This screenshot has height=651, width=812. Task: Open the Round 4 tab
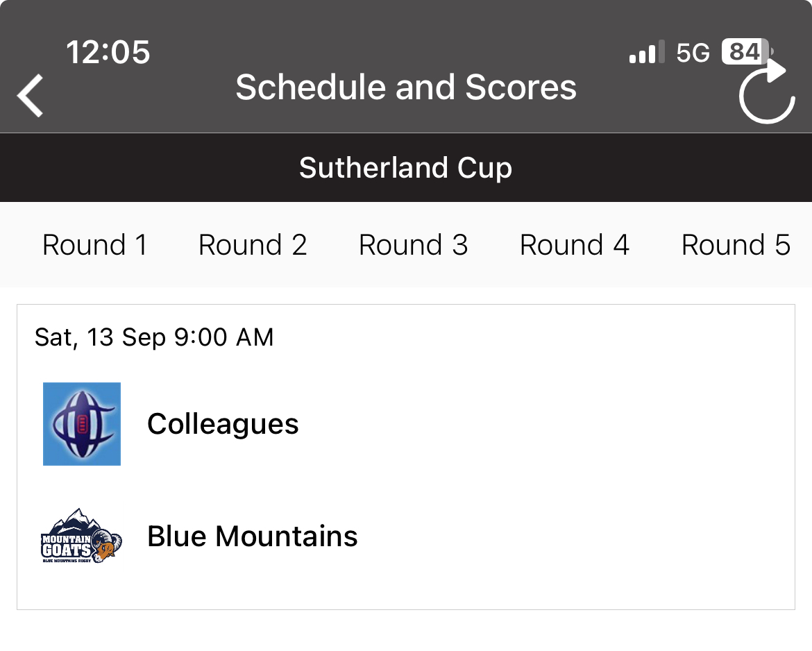click(575, 245)
